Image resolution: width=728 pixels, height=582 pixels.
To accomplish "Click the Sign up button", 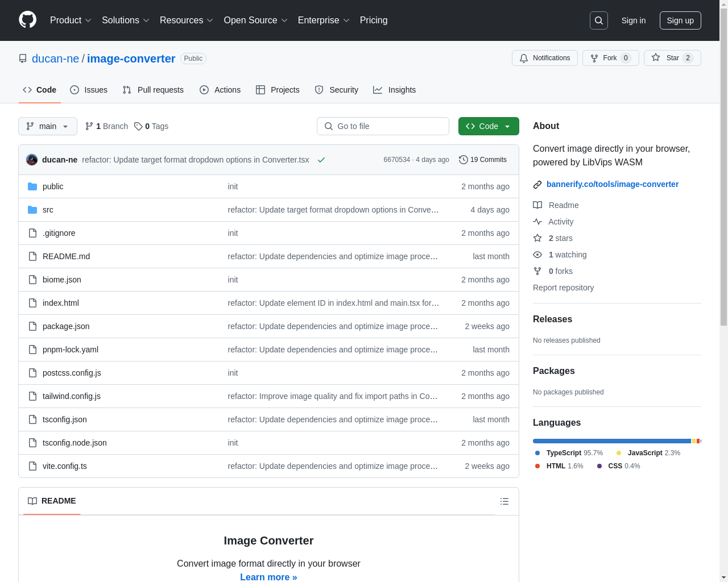I will (x=680, y=20).
